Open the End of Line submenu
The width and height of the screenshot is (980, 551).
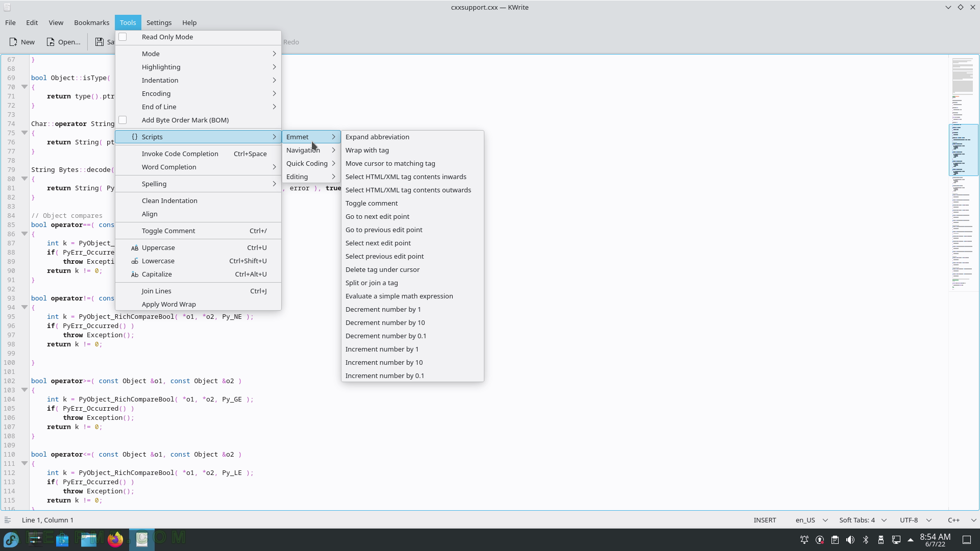pos(198,107)
